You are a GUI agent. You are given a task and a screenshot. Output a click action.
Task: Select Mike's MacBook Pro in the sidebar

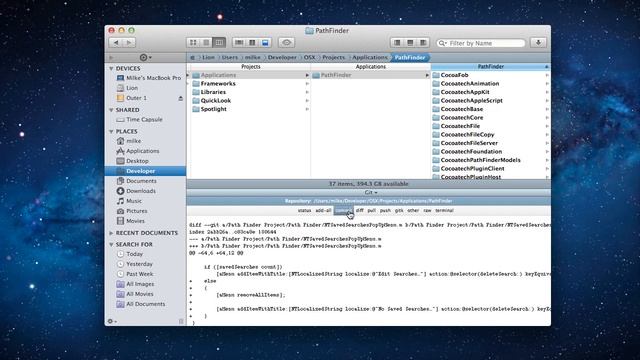point(149,78)
